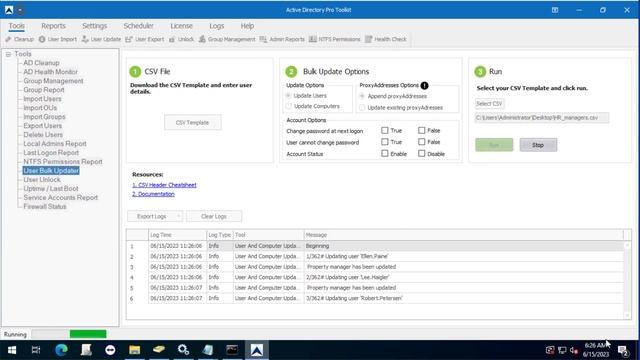Image resolution: width=640 pixels, height=360 pixels.
Task: Open the Cleanup toolbar tool
Action: tap(20, 39)
